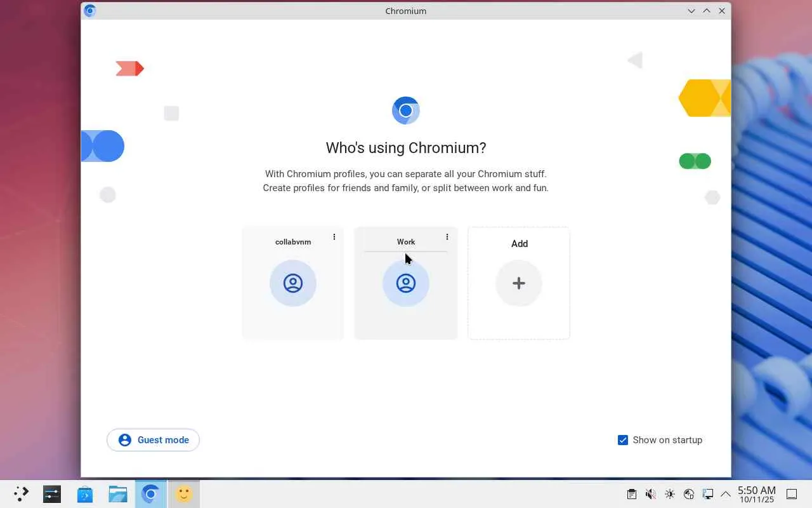Open the brightness tray icon

coord(670,494)
